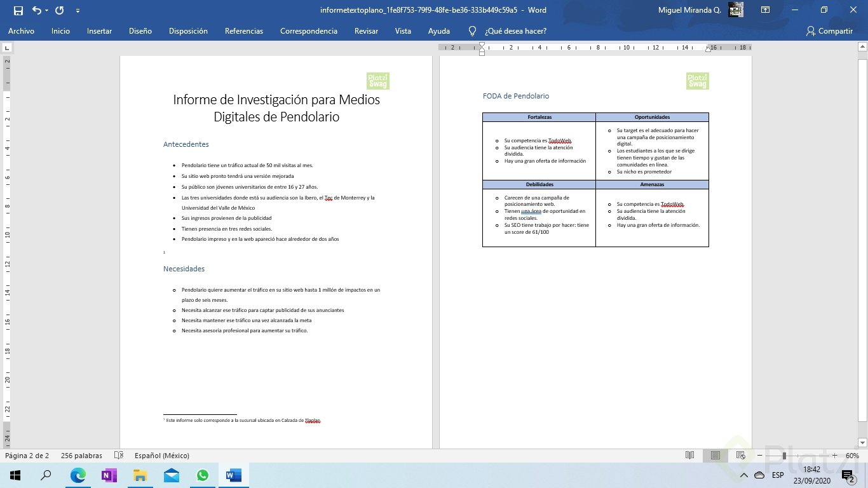Open the Insertar ribbon tab
The image size is (868, 488).
click(99, 31)
